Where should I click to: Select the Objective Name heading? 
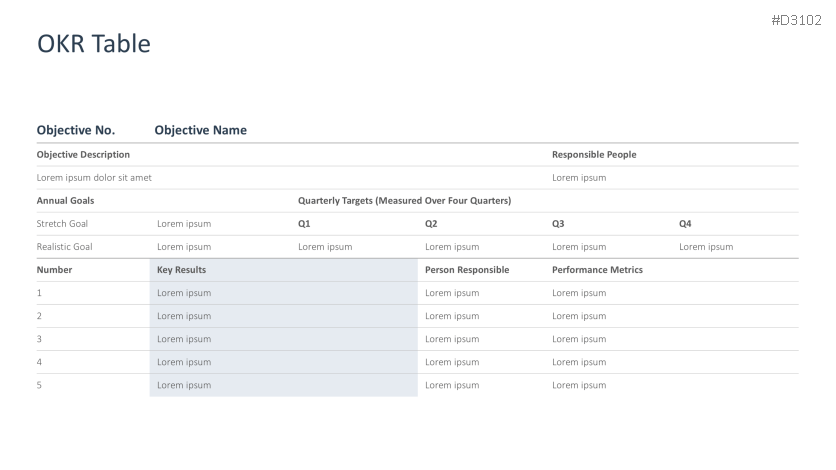(x=200, y=130)
